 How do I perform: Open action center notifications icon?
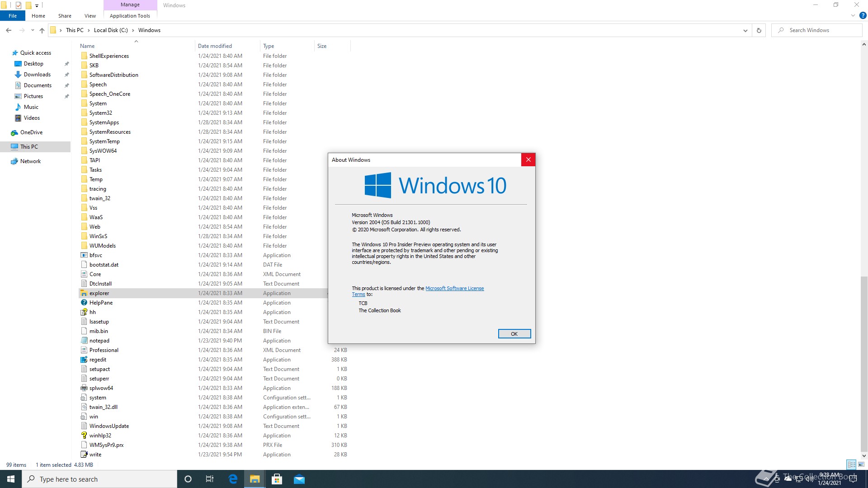click(x=853, y=479)
